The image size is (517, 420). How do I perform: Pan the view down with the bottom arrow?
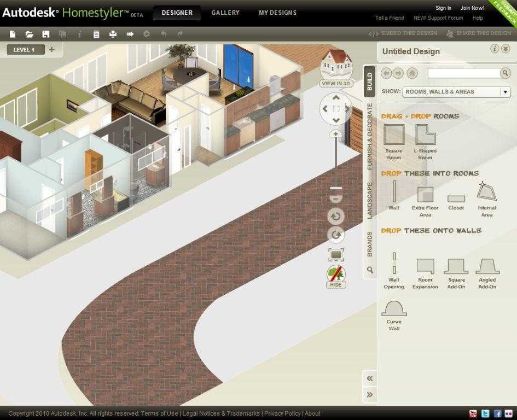tap(336, 120)
